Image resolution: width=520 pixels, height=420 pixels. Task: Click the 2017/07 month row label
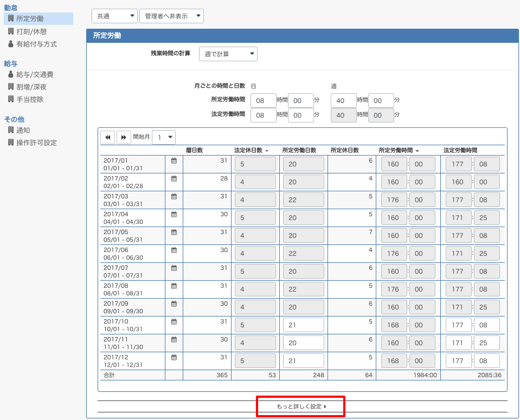pyautogui.click(x=123, y=272)
